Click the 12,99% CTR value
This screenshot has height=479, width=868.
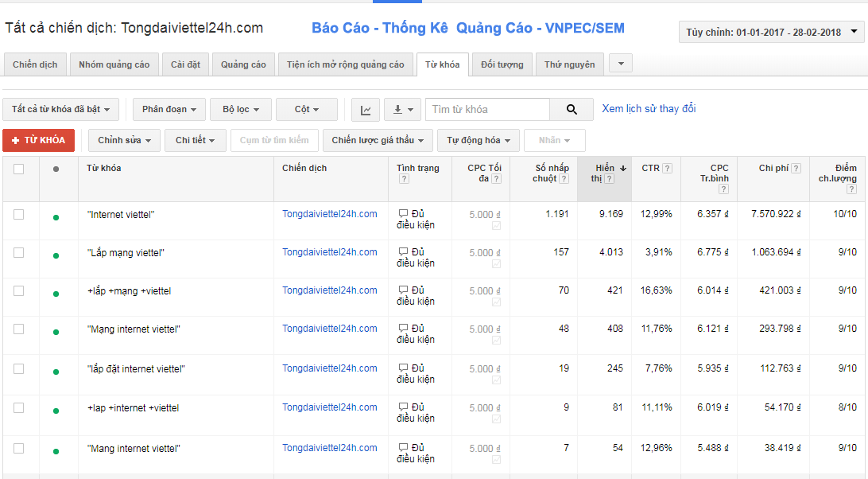657,214
